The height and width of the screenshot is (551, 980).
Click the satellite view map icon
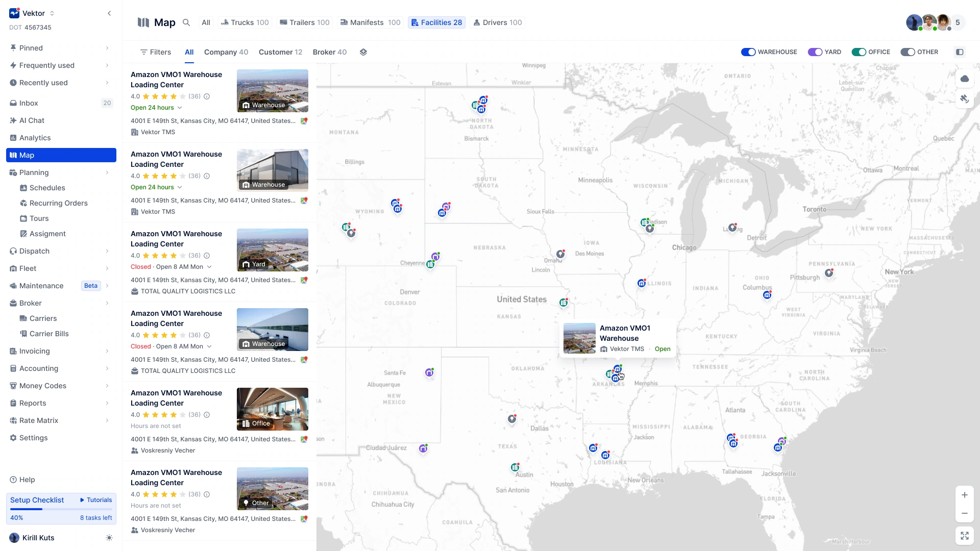point(965,98)
